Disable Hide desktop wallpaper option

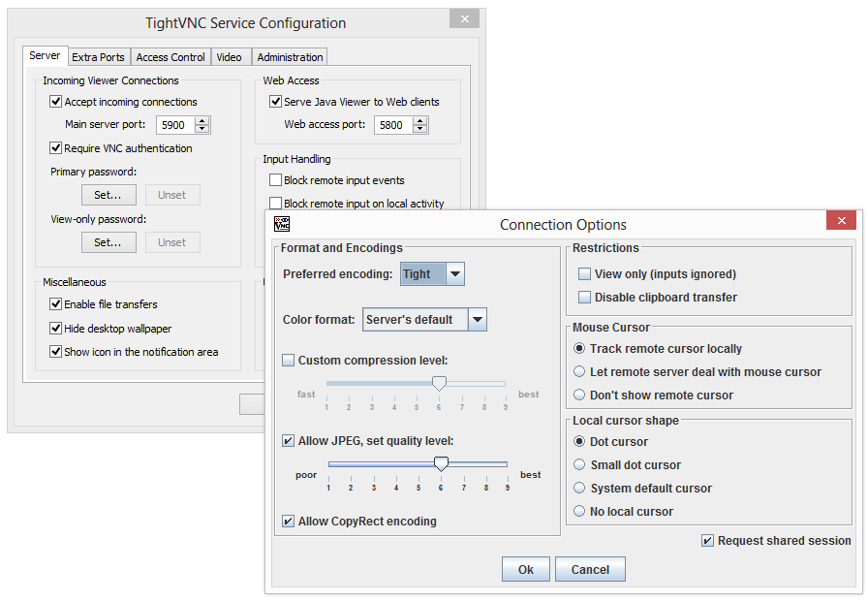coord(55,329)
